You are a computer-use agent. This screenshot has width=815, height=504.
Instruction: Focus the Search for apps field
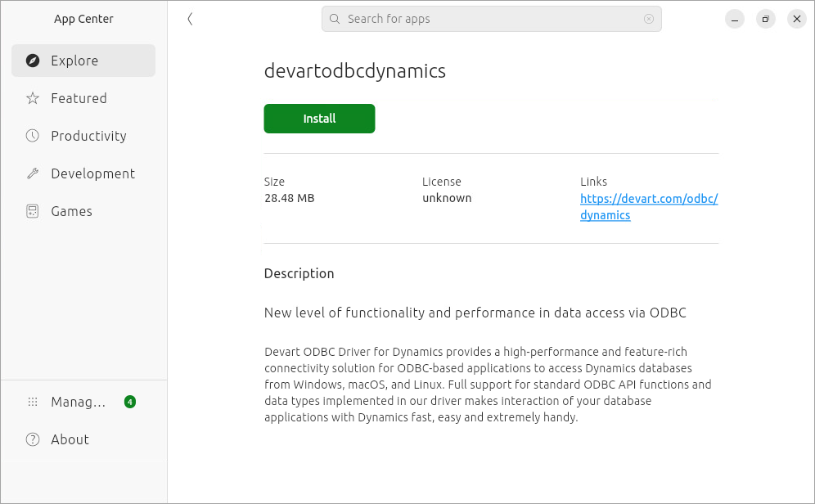[x=491, y=18]
